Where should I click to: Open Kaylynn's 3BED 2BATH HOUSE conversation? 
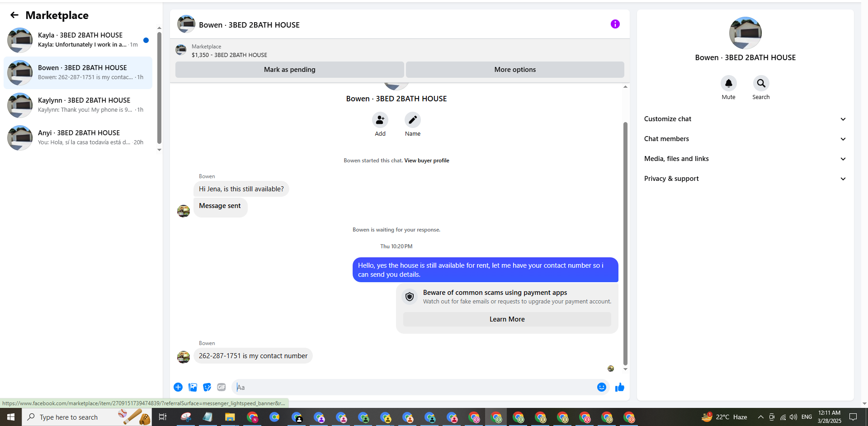point(78,105)
